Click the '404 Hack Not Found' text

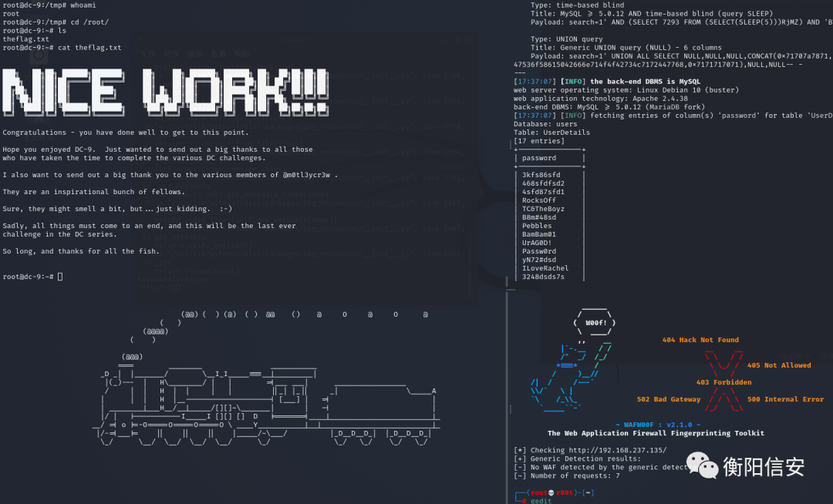coord(700,340)
